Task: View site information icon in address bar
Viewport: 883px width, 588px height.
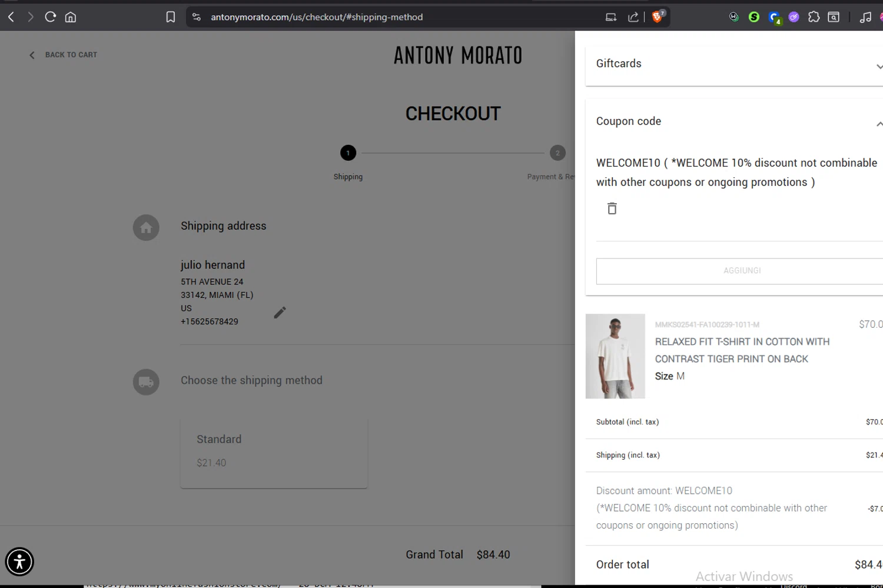Action: pos(197,17)
